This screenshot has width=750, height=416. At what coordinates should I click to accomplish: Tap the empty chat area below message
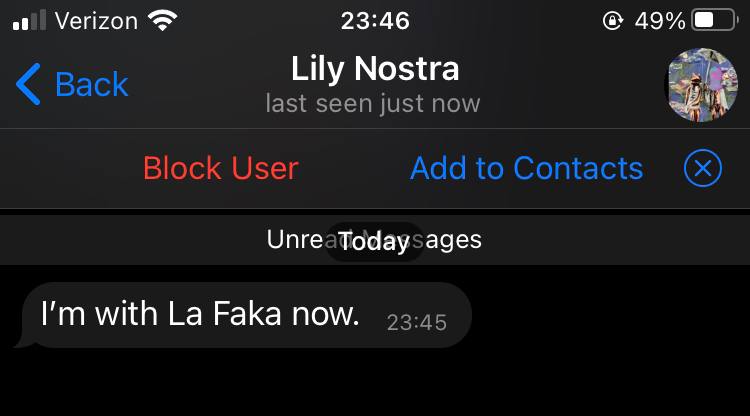pyautogui.click(x=375, y=383)
